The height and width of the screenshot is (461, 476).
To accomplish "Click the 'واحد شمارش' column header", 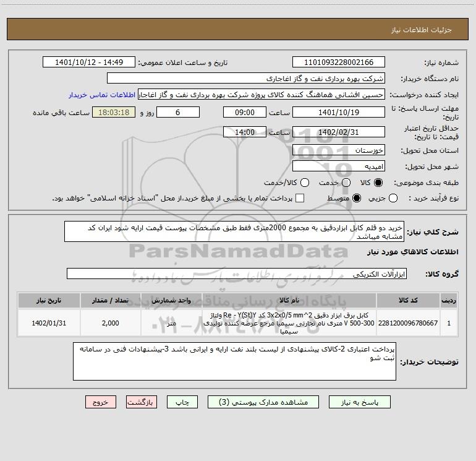I will (x=171, y=300).
